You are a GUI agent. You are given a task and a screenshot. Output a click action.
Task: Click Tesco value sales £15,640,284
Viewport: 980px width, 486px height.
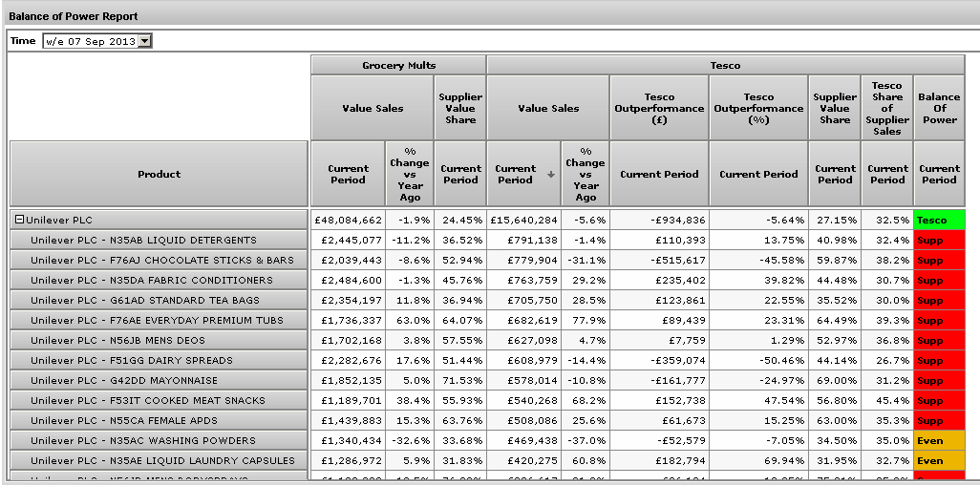pos(523,220)
